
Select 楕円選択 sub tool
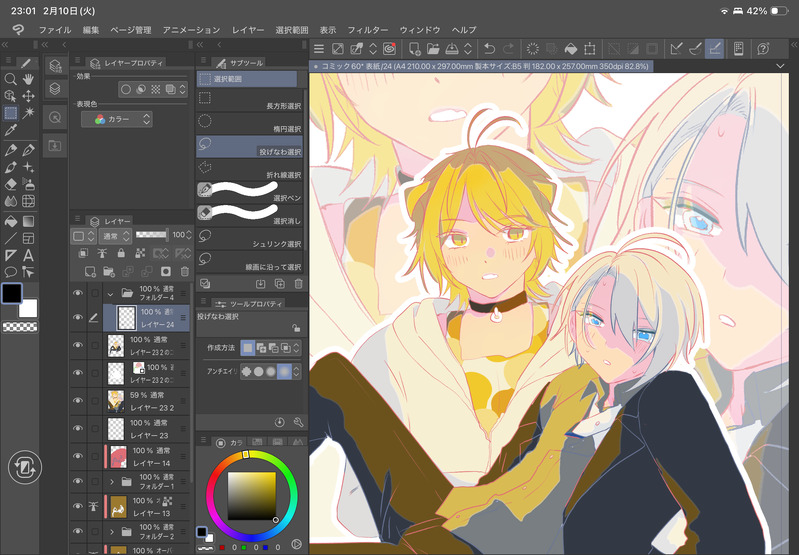[250, 124]
